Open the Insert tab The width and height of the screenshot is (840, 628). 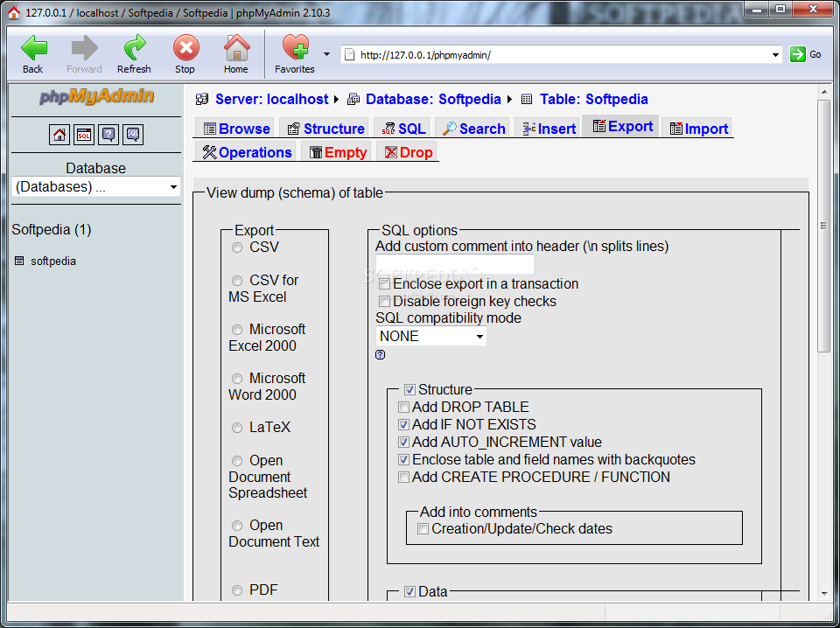tap(548, 129)
